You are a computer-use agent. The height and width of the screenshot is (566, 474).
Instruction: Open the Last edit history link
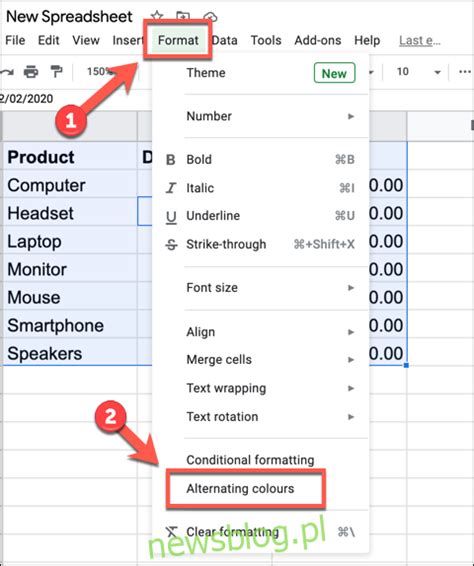(419, 40)
